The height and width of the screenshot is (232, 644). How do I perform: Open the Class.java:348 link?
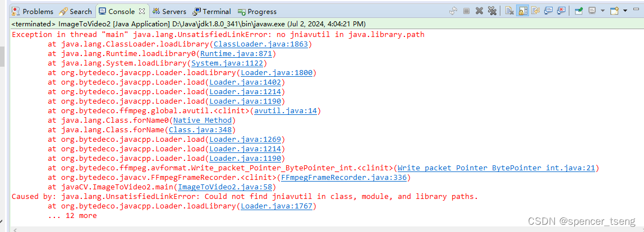click(x=200, y=130)
